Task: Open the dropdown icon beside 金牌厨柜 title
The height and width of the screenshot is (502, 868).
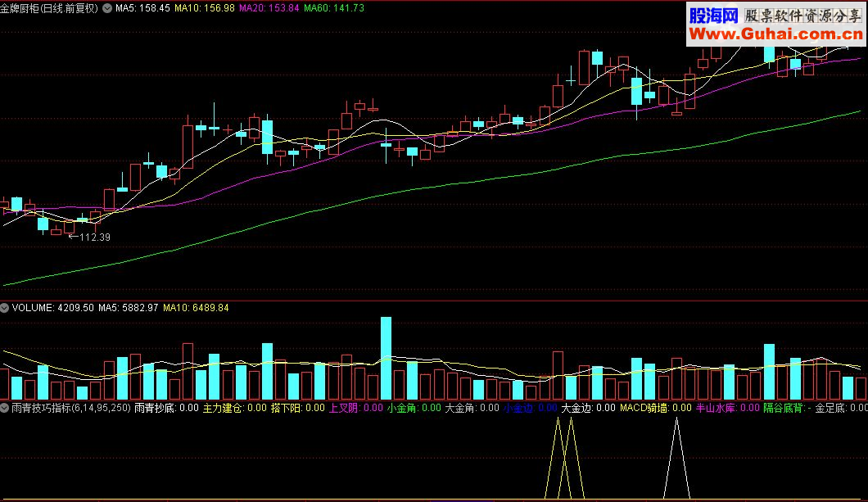Action: click(107, 8)
